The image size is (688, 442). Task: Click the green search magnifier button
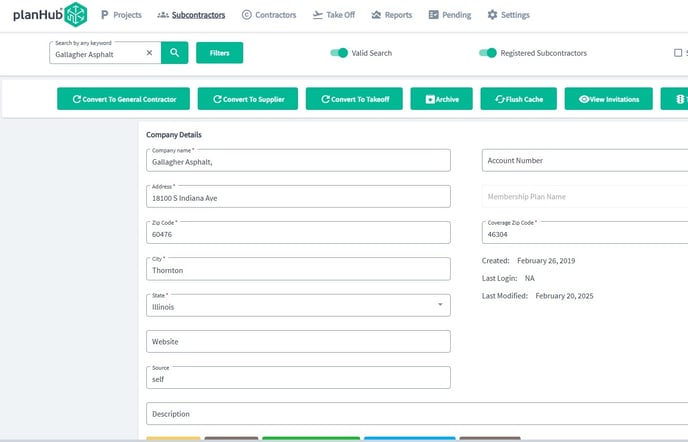pos(174,53)
